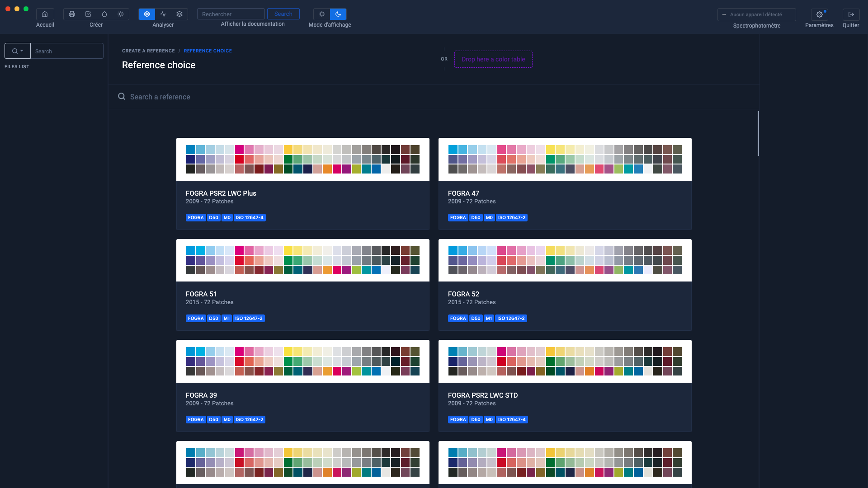868x488 pixels.
Task: Click the FOGRA 39 color patches thumbnail
Action: [303, 361]
